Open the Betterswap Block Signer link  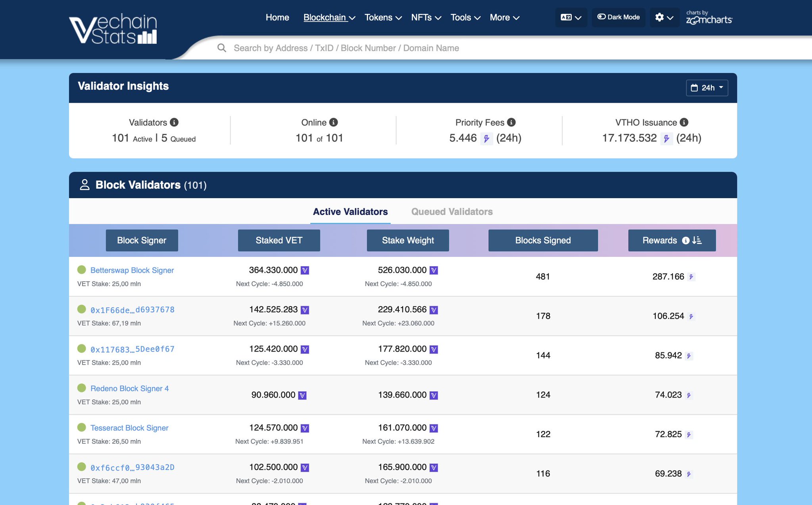(132, 270)
